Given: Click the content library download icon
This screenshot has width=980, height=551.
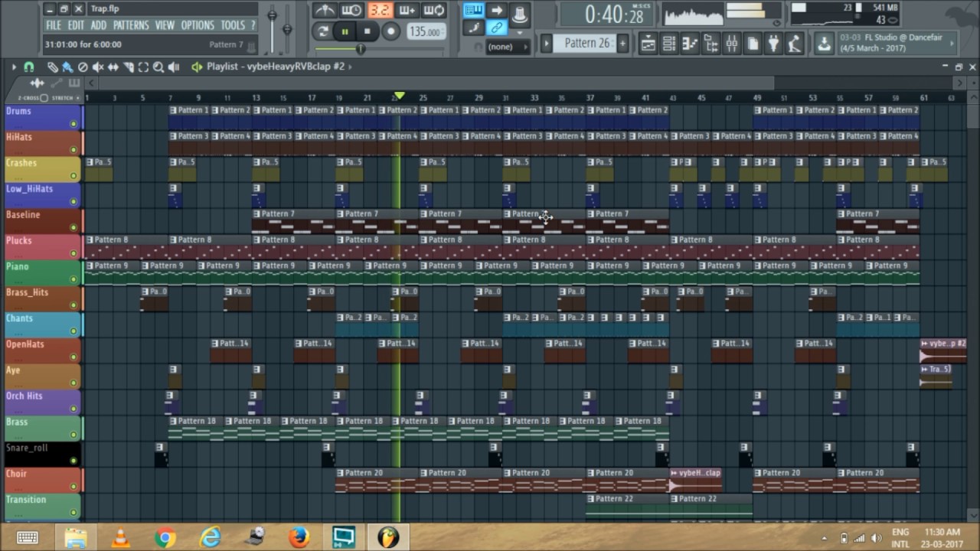Looking at the screenshot, I should (x=823, y=43).
